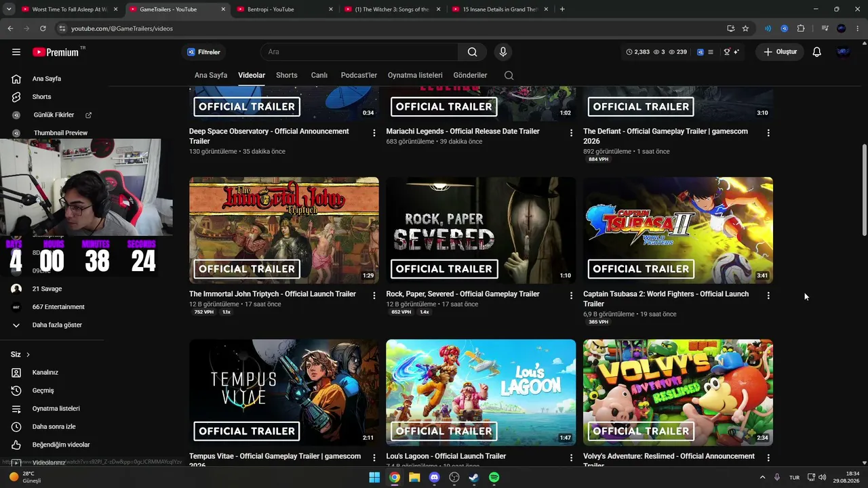Open the 'Oynatma listeleri' channel tab

pos(415,75)
